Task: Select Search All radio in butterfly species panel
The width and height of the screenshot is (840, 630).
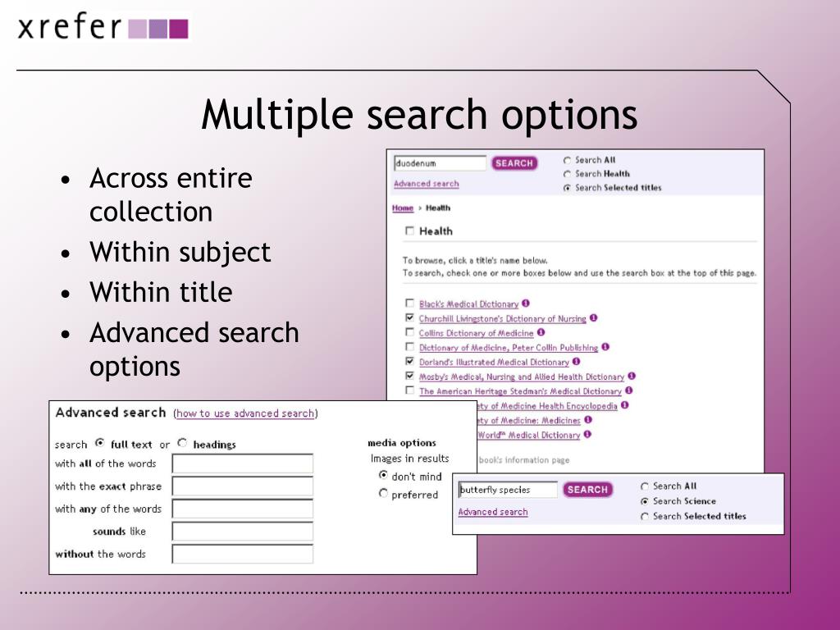Action: pos(645,486)
